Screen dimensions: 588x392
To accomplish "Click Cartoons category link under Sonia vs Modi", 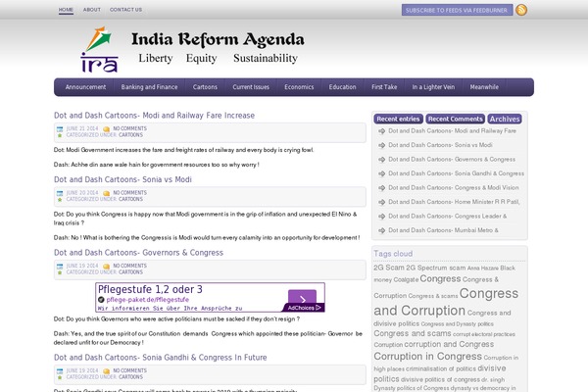I will pos(130,199).
